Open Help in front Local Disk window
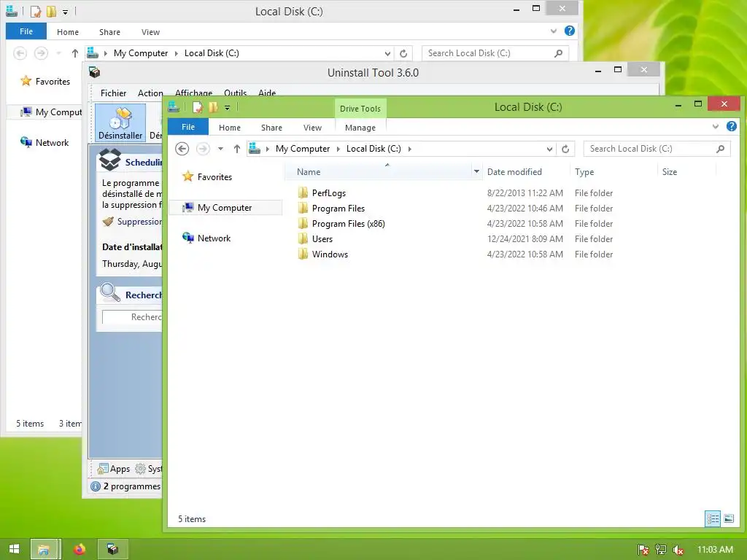The width and height of the screenshot is (747, 560). pyautogui.click(x=731, y=126)
